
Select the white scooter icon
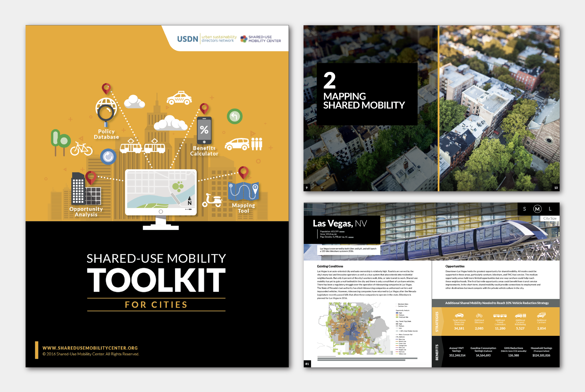click(x=212, y=200)
